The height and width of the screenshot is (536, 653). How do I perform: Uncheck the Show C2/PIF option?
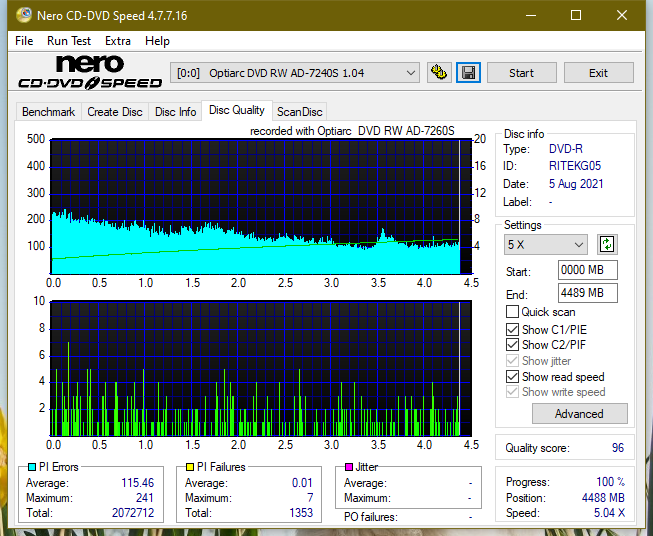point(512,345)
